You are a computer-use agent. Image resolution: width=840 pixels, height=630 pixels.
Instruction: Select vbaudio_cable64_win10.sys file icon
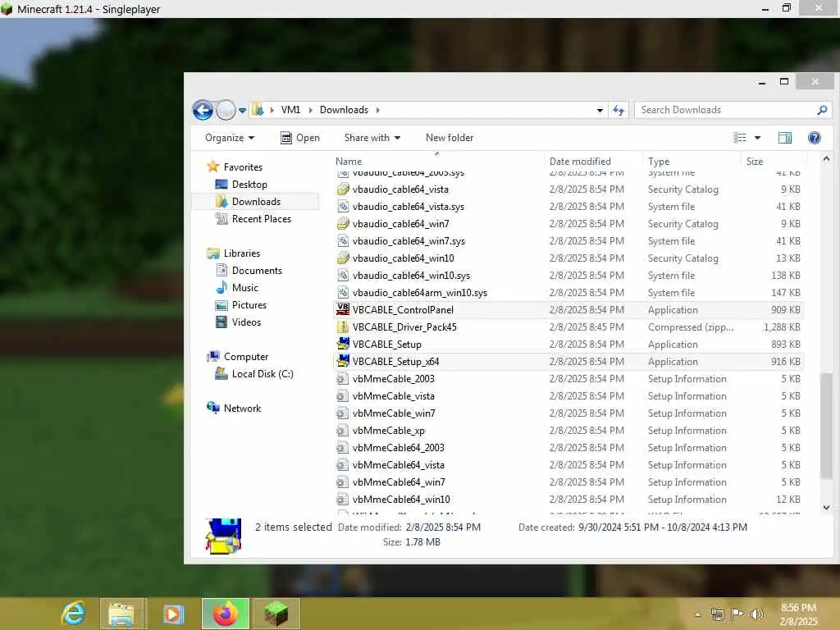[343, 276]
